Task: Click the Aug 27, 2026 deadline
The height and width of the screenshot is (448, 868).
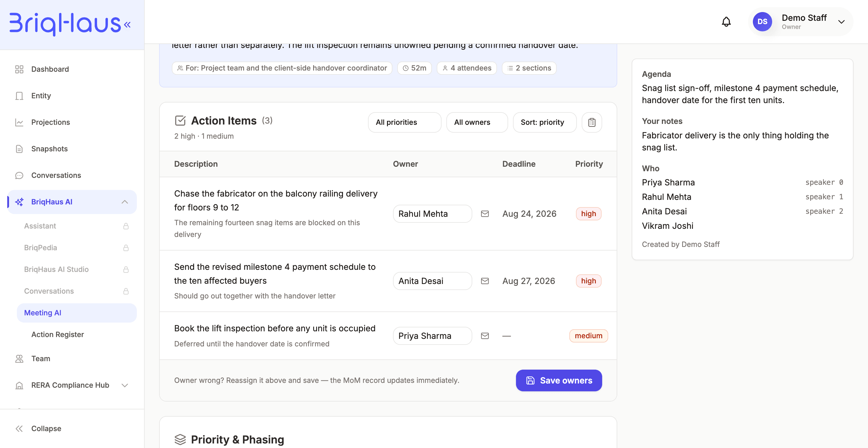Action: tap(528, 281)
